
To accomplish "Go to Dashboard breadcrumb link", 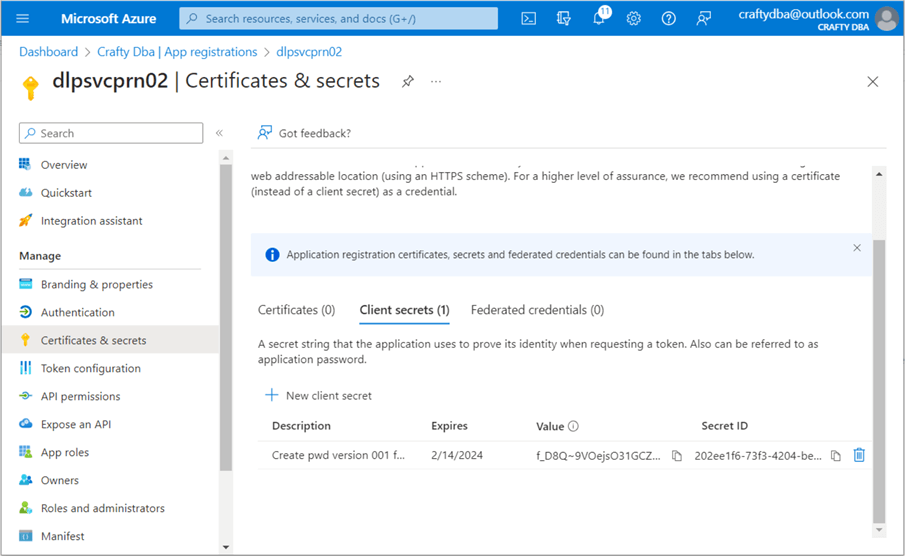I will (48, 52).
